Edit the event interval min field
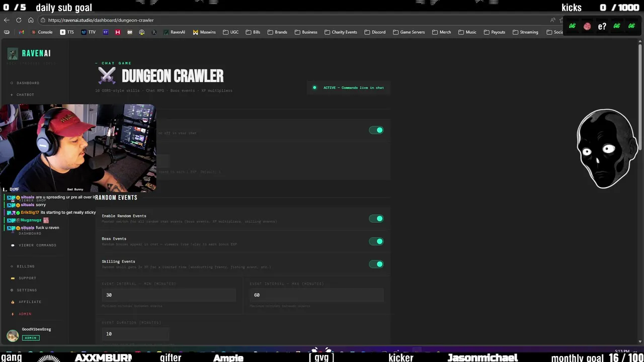The height and width of the screenshot is (362, 644). coord(169,295)
